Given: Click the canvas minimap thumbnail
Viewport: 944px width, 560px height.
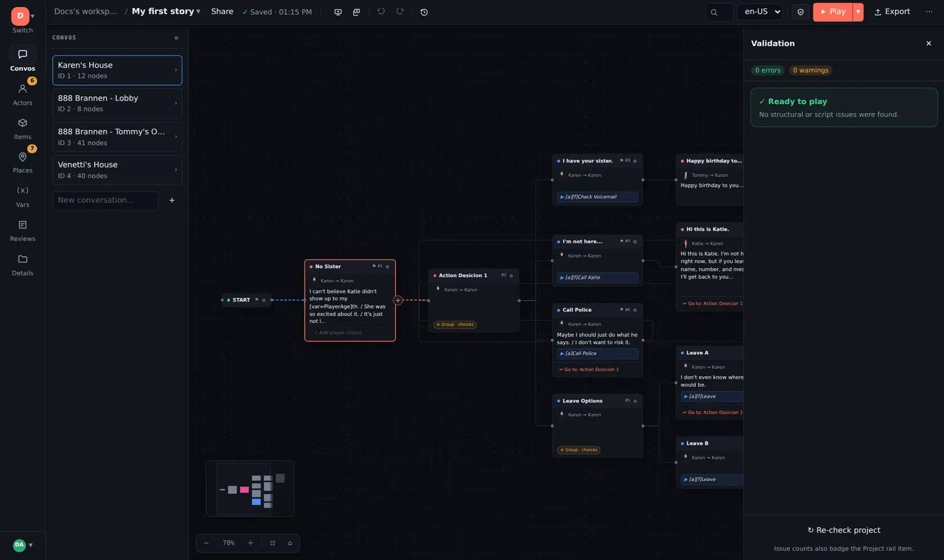Looking at the screenshot, I should pyautogui.click(x=250, y=489).
